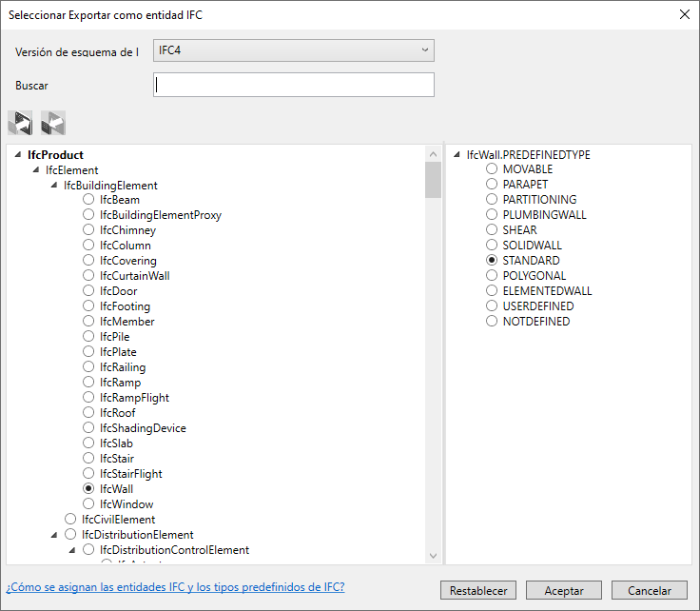
Task: Open the IFC entities help link
Action: coord(175,587)
